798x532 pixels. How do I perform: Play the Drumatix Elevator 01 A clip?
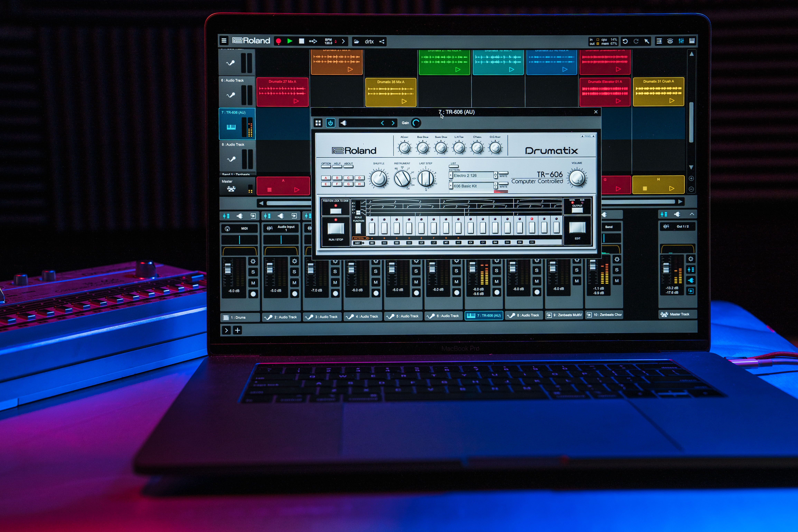coord(618,101)
